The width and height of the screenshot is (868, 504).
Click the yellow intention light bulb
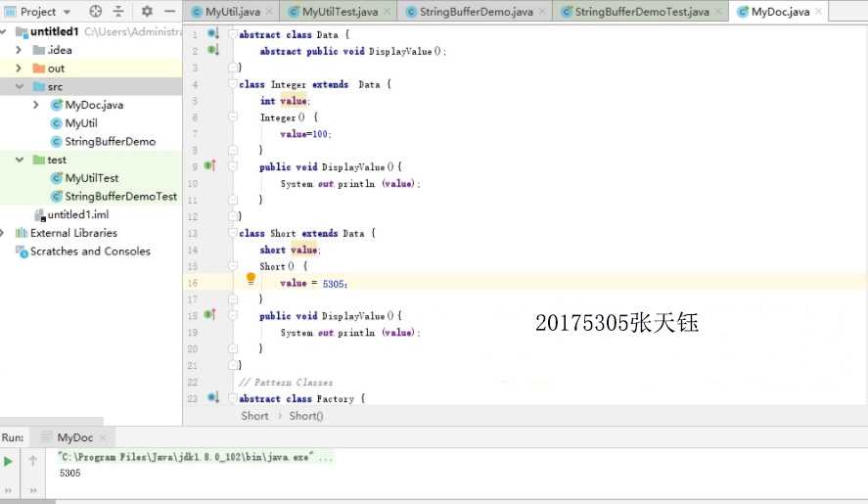(251, 279)
